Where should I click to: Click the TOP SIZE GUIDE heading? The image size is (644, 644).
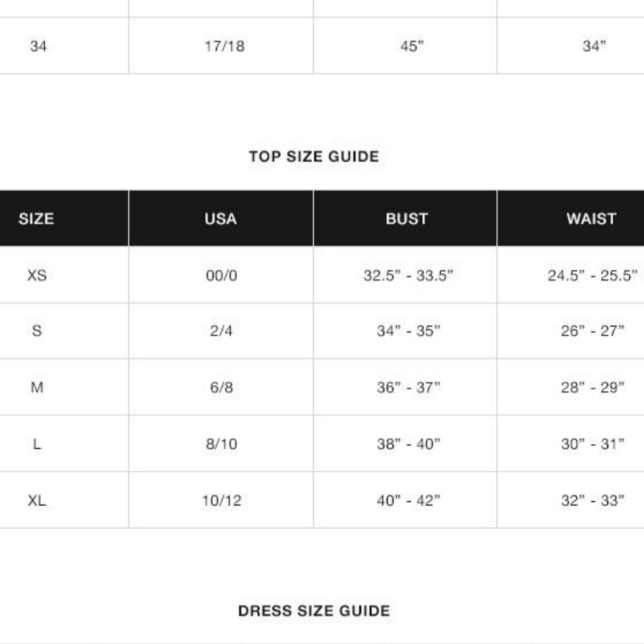(x=314, y=156)
